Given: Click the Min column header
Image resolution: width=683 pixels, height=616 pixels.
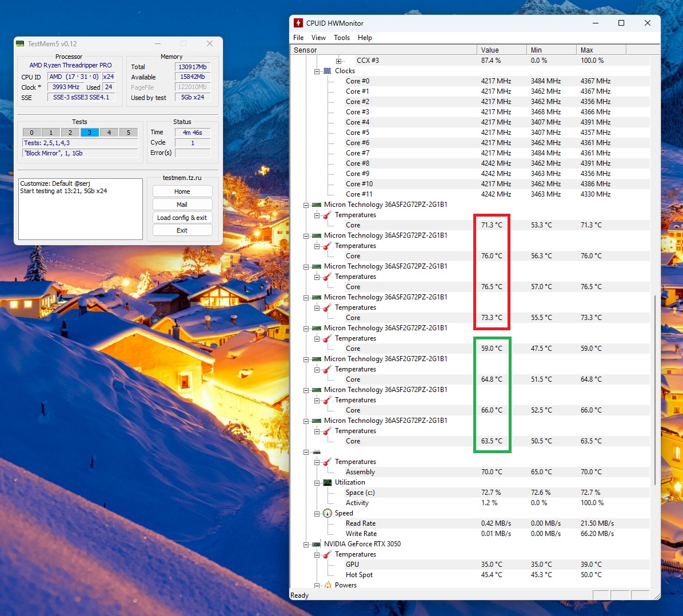Looking at the screenshot, I should [x=551, y=50].
